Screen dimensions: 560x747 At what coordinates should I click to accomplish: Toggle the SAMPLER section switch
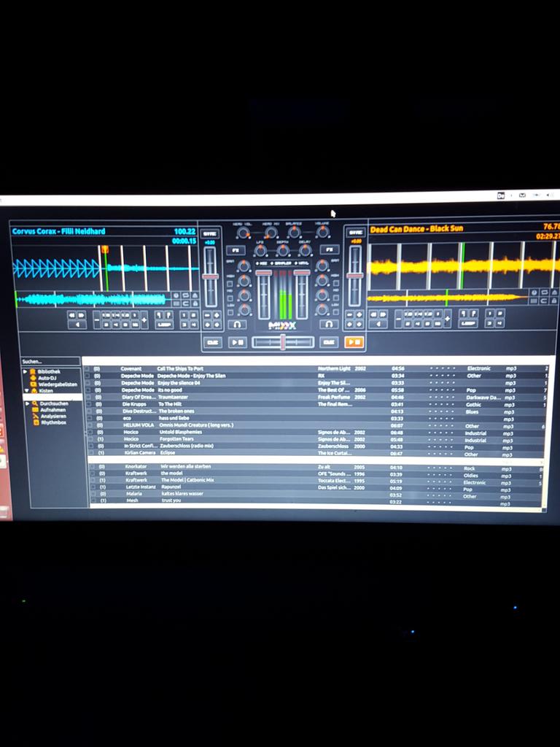pyautogui.click(x=282, y=263)
